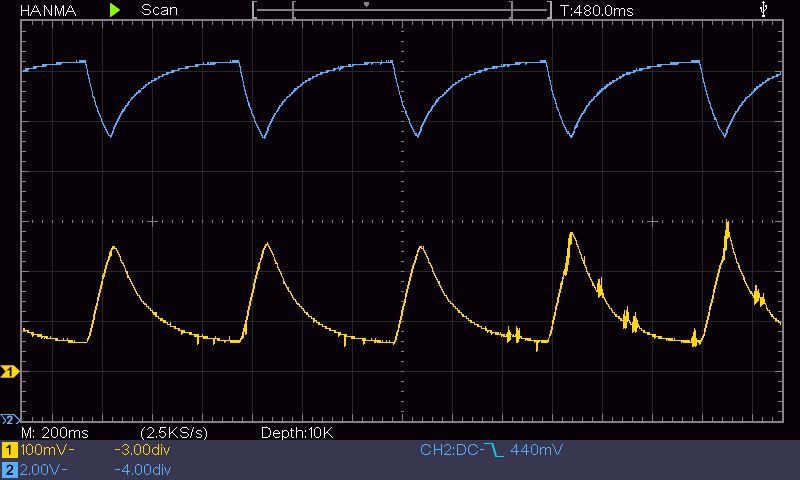Click the waveform memory position bar
The width and height of the screenshot is (800, 480).
[402, 10]
